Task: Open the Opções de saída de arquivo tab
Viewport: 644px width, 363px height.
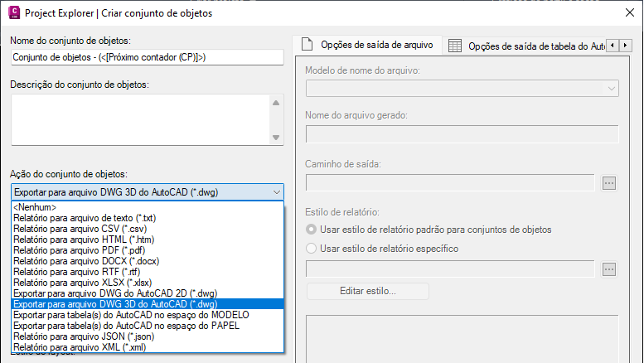Action: (367, 45)
